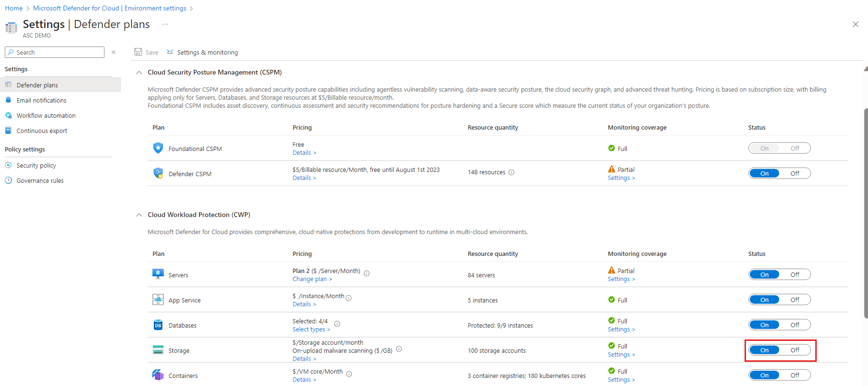Open Settings link for Defender CSPM coverage
The height and width of the screenshot is (386, 868).
[x=622, y=178]
